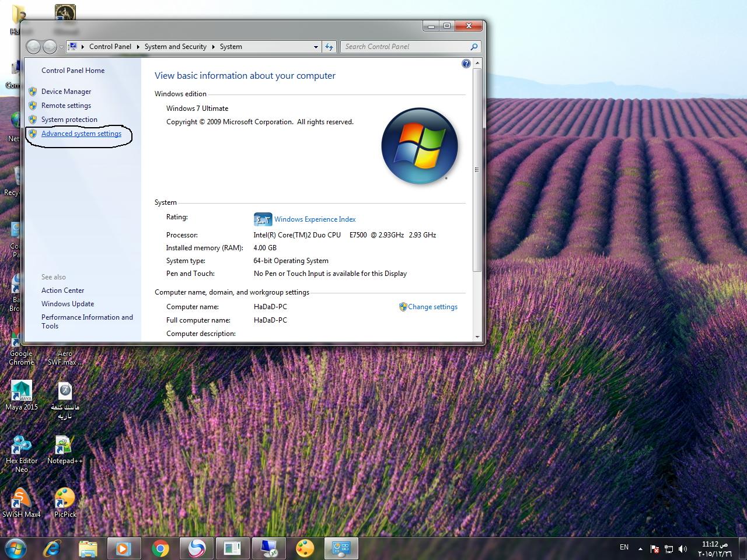Select System in the breadcrumb
Viewport: 747px width, 560px height.
(x=231, y=47)
